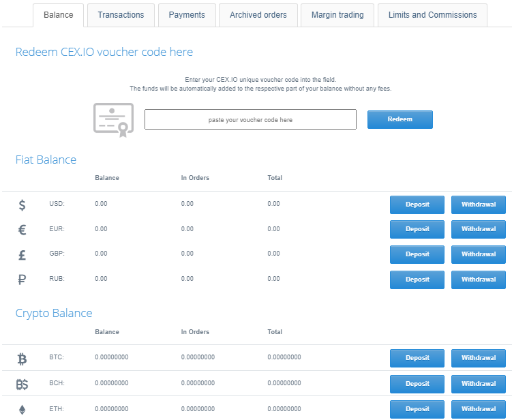Deposit to the BTC balance
Screen dimensions: 512x420
coord(417,358)
